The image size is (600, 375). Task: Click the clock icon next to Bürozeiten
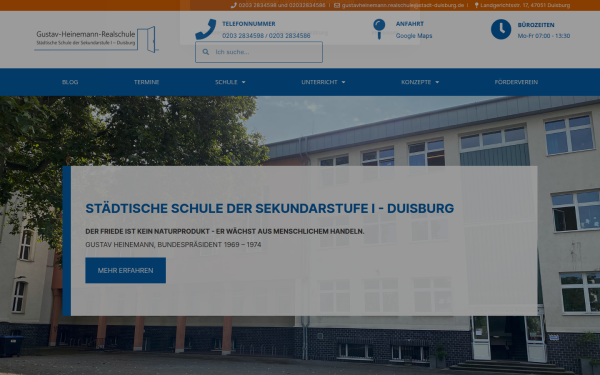coord(501,29)
